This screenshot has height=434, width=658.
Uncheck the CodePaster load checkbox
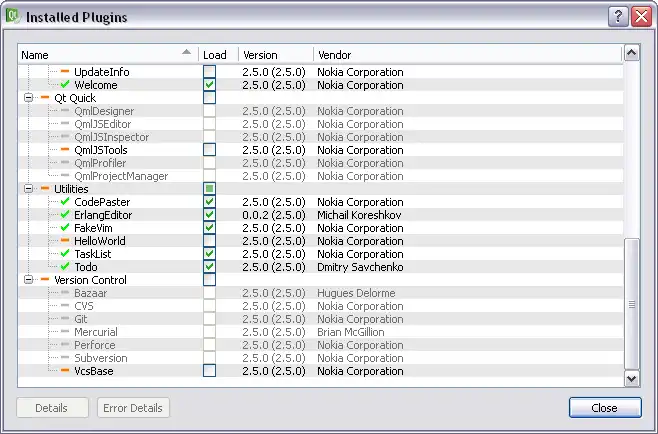pyautogui.click(x=209, y=201)
